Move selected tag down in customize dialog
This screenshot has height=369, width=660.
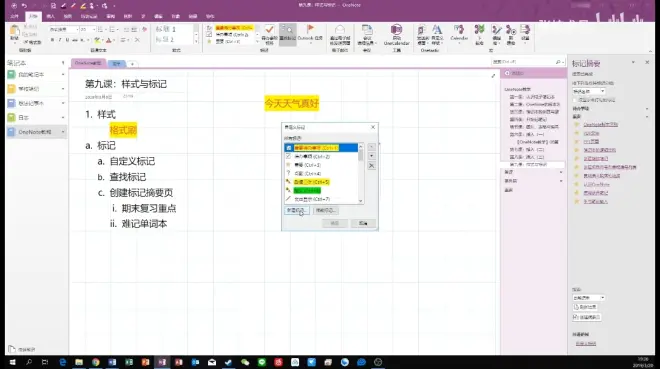[371, 156]
